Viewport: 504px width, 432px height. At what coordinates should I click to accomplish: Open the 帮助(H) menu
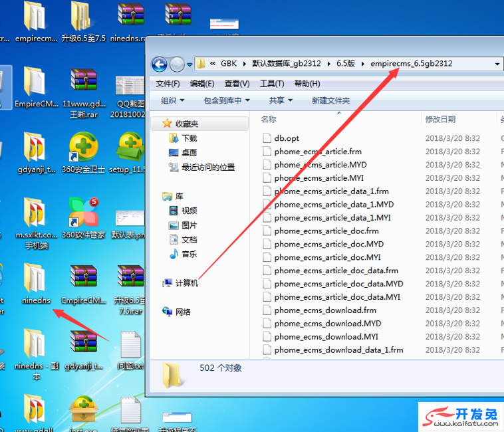click(x=307, y=84)
